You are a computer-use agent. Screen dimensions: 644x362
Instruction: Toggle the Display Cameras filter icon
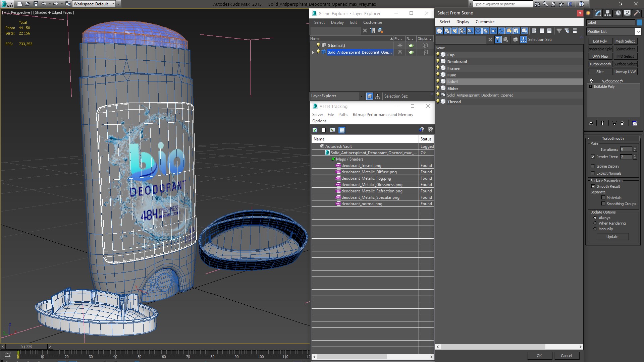pyautogui.click(x=463, y=31)
